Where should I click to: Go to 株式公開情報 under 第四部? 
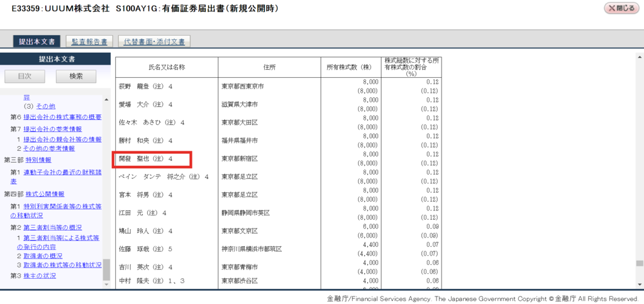click(45, 194)
